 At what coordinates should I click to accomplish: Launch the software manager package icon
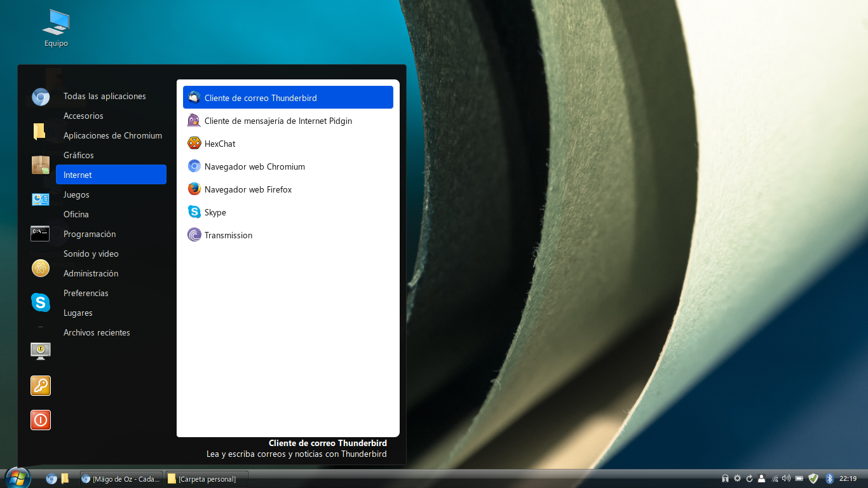tap(41, 165)
